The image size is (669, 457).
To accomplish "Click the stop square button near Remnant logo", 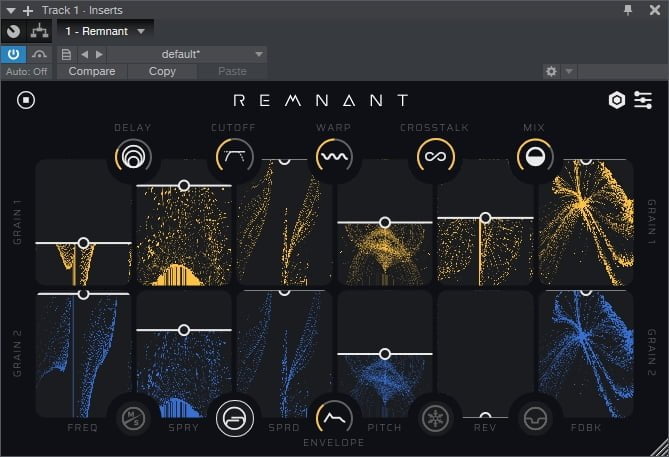I will coord(26,100).
